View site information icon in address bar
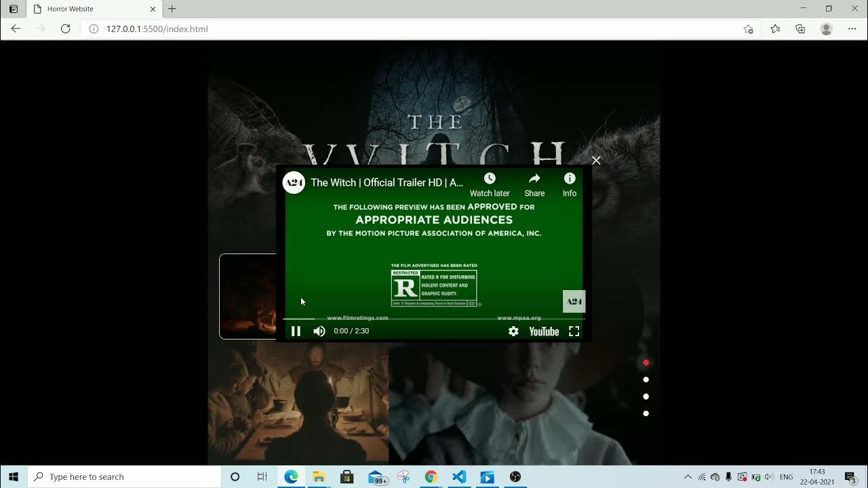This screenshot has width=868, height=488. (94, 28)
